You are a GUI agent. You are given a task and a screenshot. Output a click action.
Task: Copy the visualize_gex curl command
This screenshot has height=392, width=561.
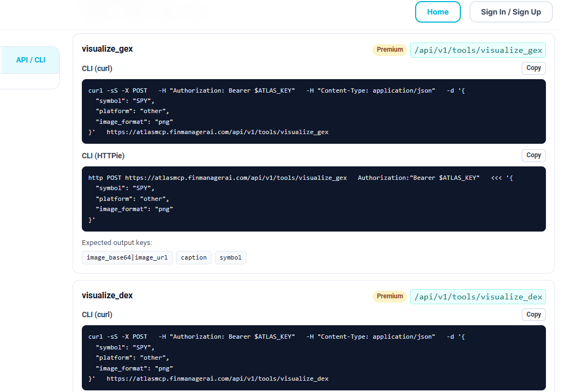coord(534,68)
